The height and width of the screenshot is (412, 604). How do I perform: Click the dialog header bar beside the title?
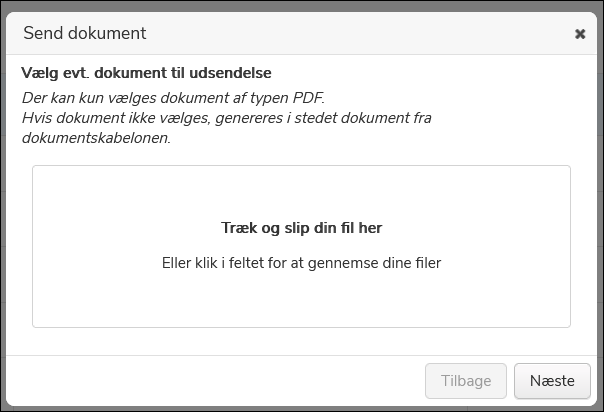350,33
